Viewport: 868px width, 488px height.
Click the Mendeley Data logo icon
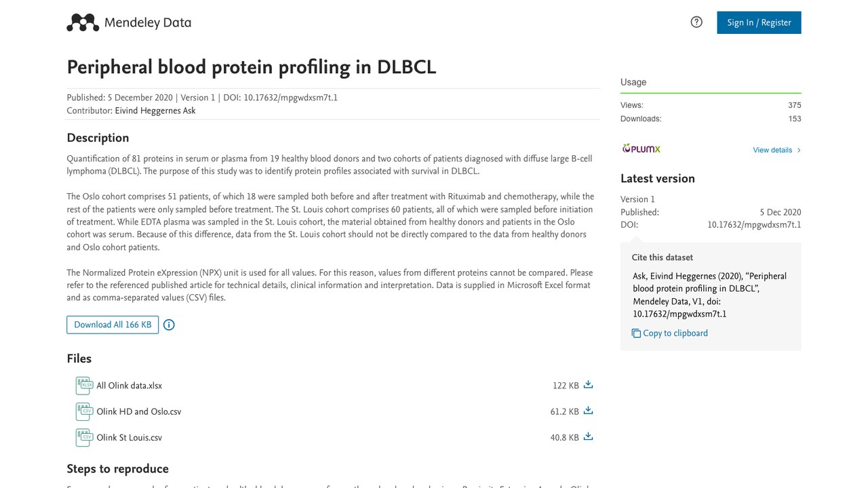(83, 22)
